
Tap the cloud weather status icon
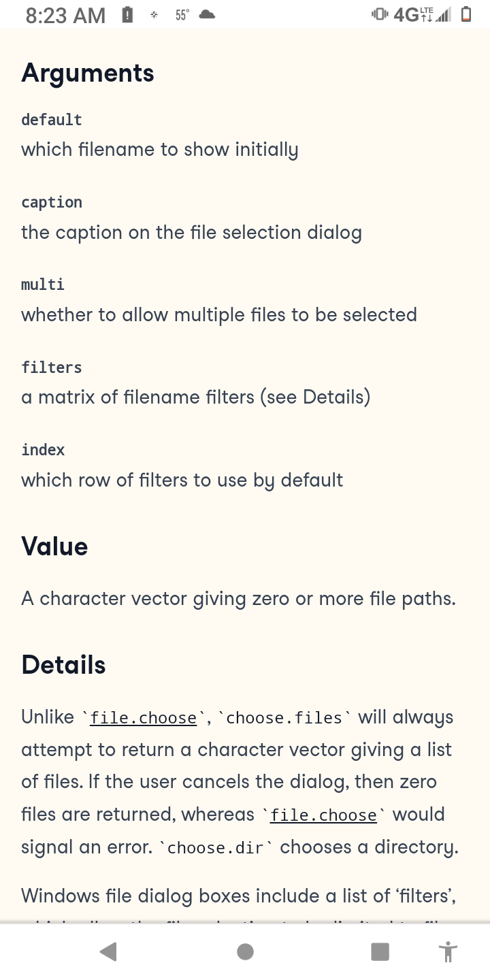[x=207, y=14]
